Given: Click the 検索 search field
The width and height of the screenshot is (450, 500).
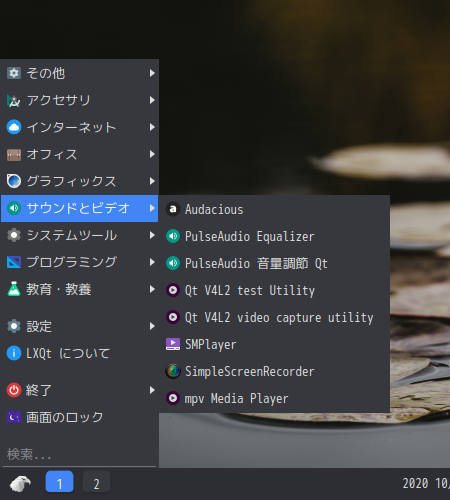Looking at the screenshot, I should pos(79,454).
